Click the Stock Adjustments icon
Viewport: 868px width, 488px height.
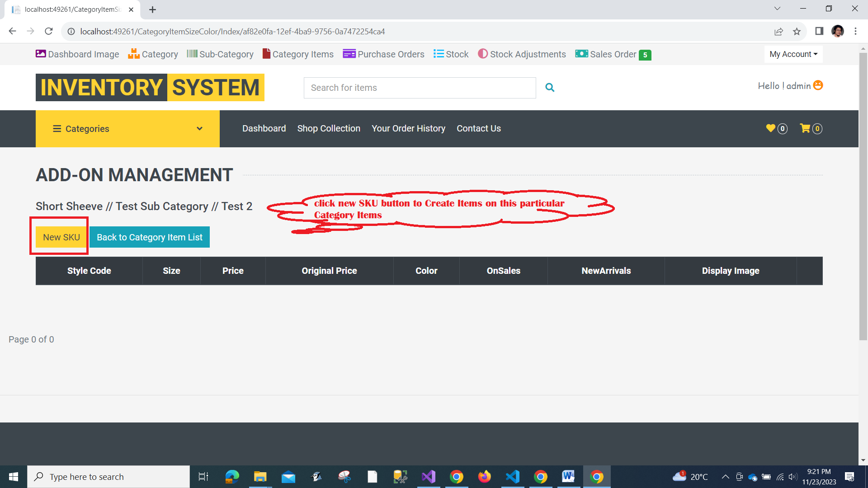pos(483,54)
